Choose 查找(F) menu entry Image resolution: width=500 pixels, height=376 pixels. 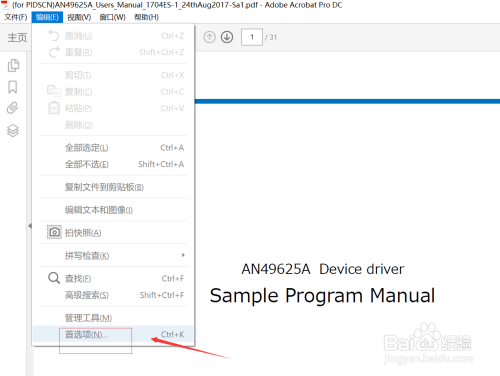113,278
